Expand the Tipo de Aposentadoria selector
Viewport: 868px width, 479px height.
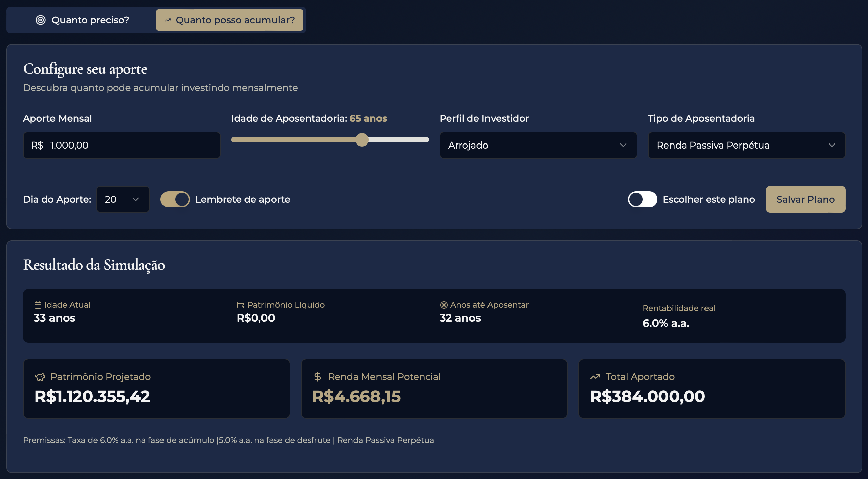click(x=746, y=145)
